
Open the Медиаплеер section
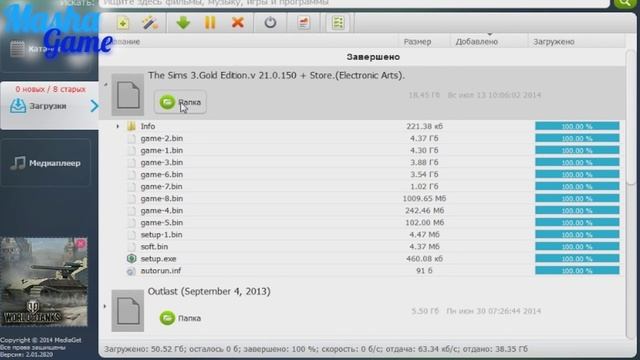click(46, 163)
